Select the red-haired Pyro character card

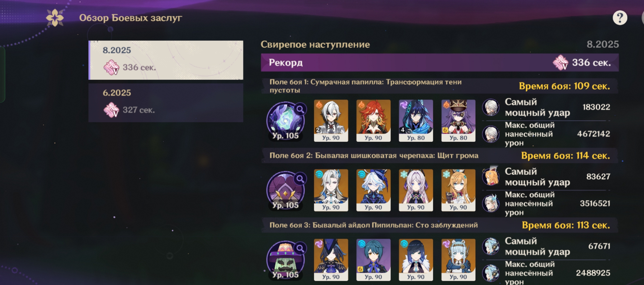(373, 121)
